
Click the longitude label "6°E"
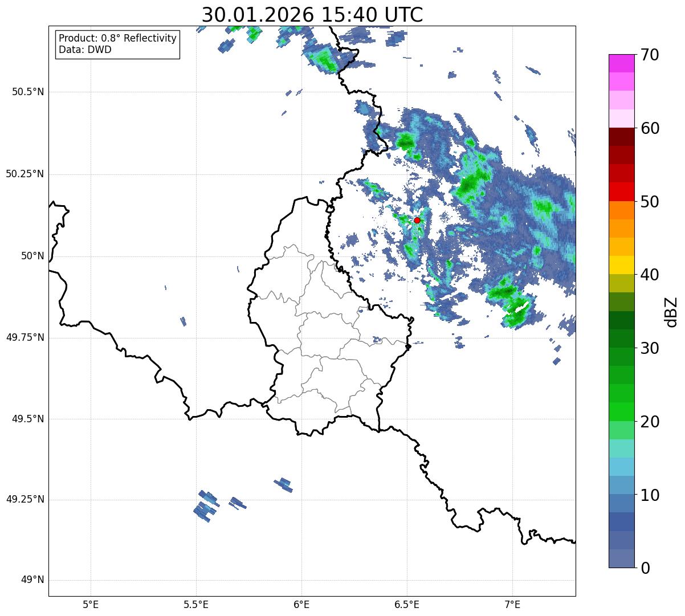[x=301, y=604]
